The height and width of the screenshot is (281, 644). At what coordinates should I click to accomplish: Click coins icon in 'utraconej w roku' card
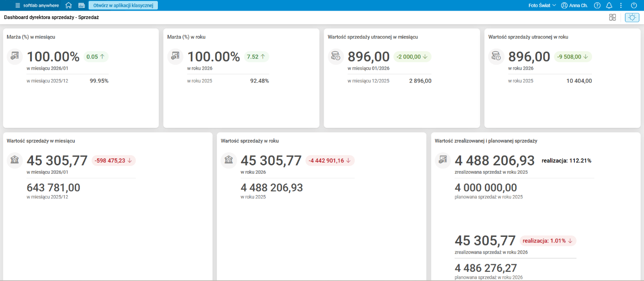pos(496,56)
